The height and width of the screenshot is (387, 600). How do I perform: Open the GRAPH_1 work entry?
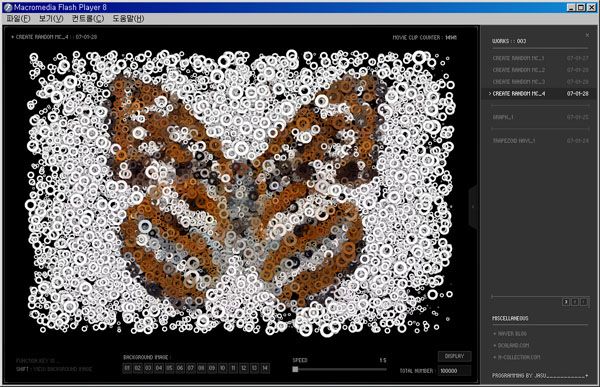click(x=540, y=117)
